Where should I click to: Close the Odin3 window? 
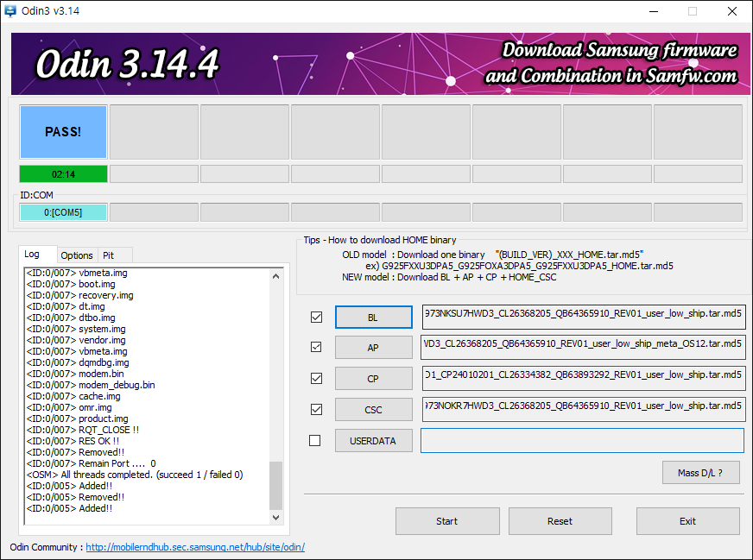(732, 11)
